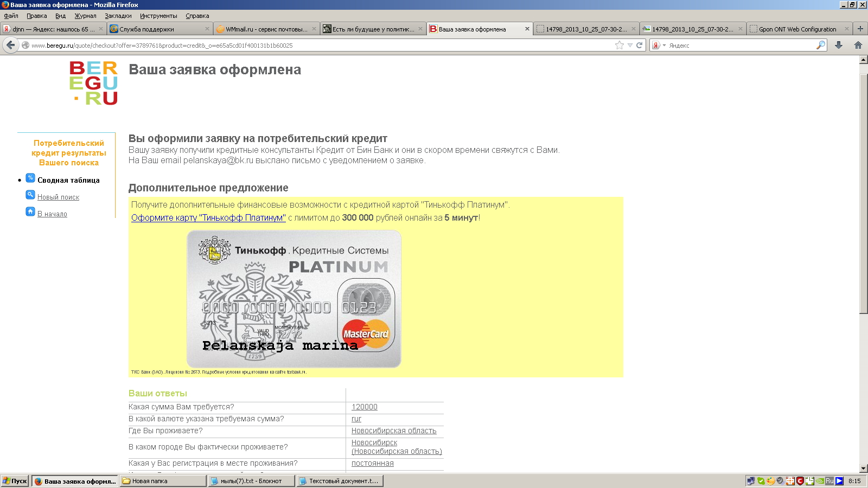Click the 'Ваши ответы' heading

tap(158, 393)
